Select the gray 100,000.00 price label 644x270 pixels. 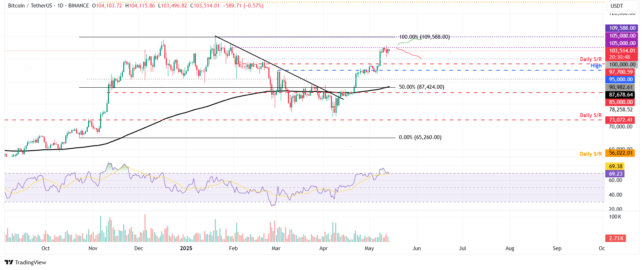point(622,65)
